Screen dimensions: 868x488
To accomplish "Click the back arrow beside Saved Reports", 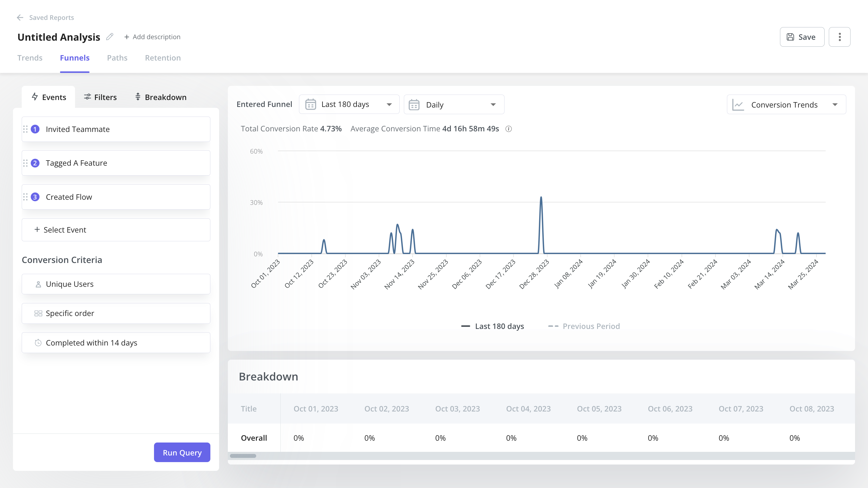I will point(20,17).
